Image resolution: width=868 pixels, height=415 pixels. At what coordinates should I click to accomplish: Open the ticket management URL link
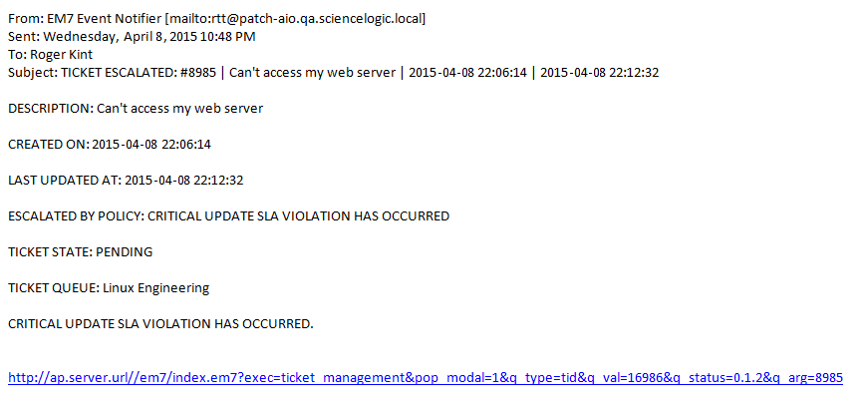tap(426, 378)
